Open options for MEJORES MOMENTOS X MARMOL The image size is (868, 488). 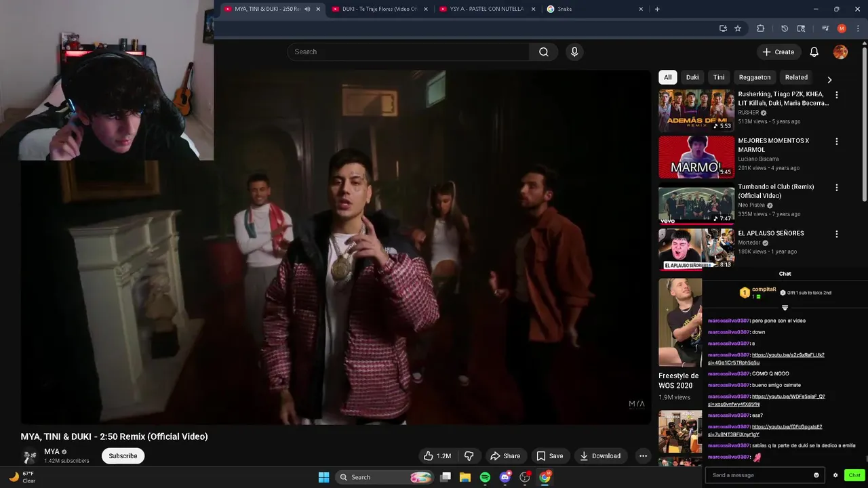click(x=836, y=142)
